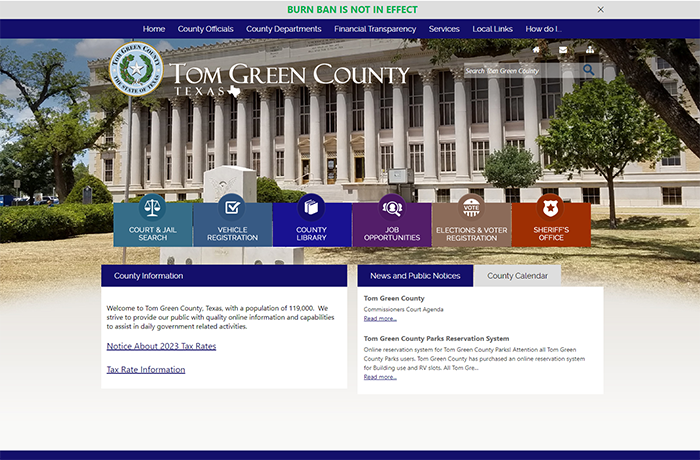Click the Vote ballot icon
Image resolution: width=700 pixels, height=460 pixels.
471,207
